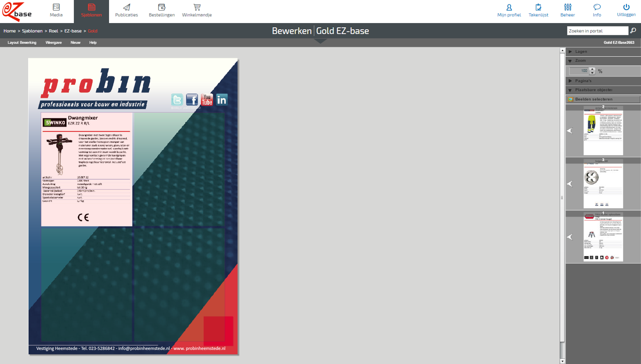Click the Zoeken in portal search field
The width and height of the screenshot is (641, 364).
coord(597,30)
